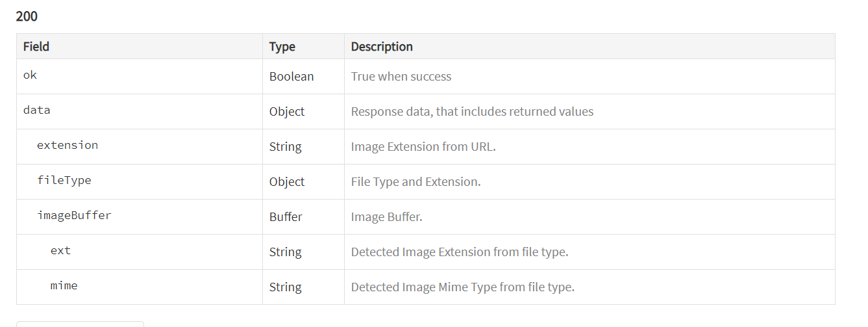Click the 200 response heading
Screen dimensions: 868x327
27,16
